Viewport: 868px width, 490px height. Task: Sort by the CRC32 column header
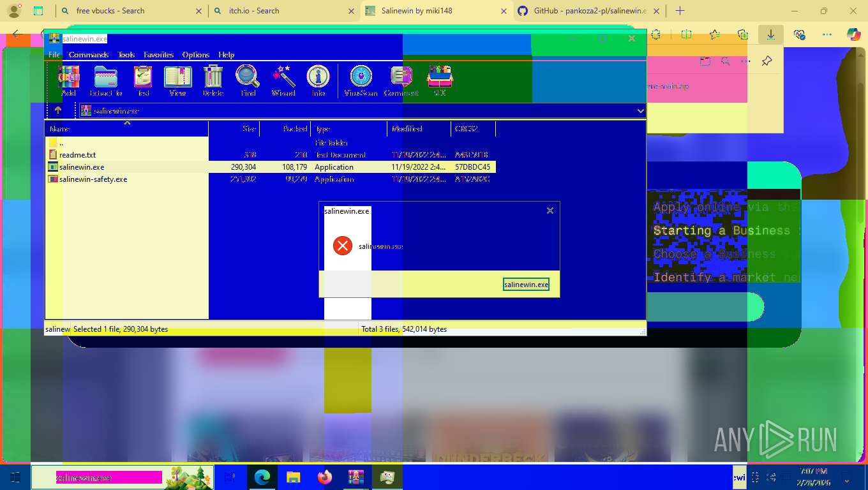point(473,129)
